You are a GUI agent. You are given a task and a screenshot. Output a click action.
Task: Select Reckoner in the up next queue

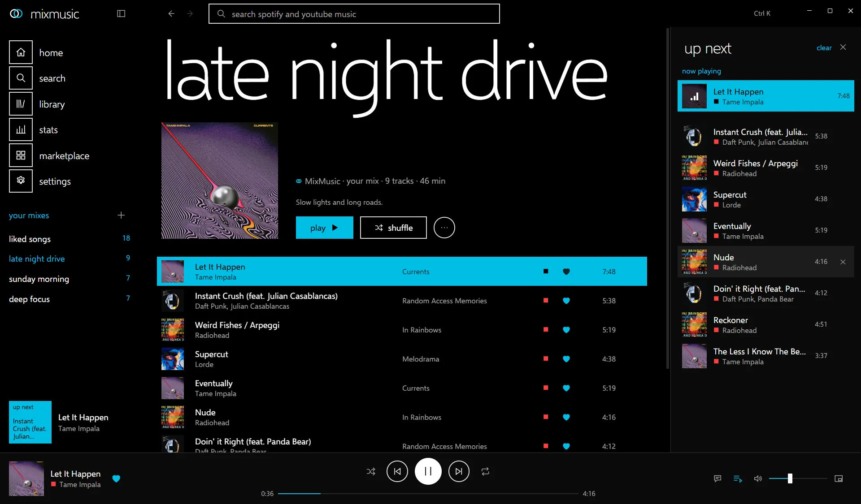[x=765, y=324]
